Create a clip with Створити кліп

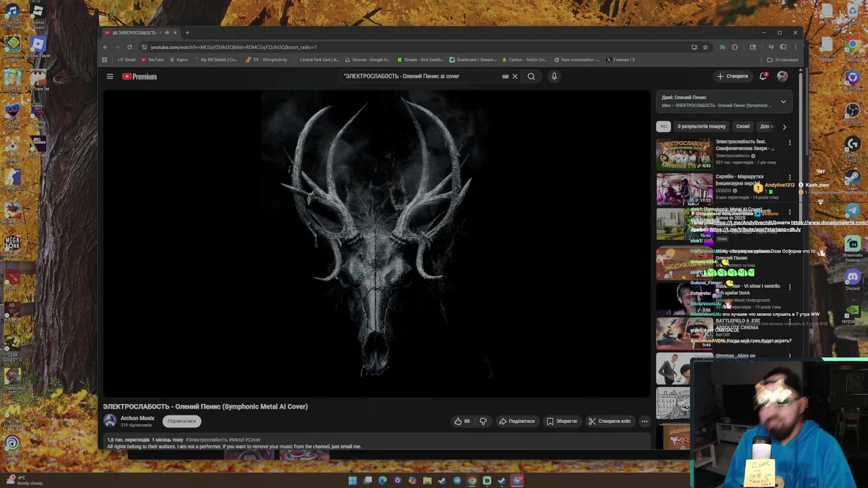(x=610, y=421)
